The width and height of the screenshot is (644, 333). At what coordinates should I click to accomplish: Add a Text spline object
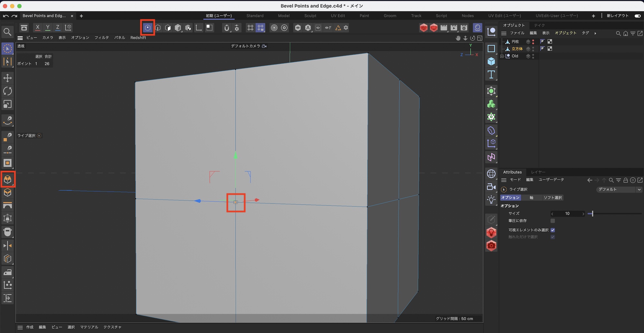[x=491, y=74]
